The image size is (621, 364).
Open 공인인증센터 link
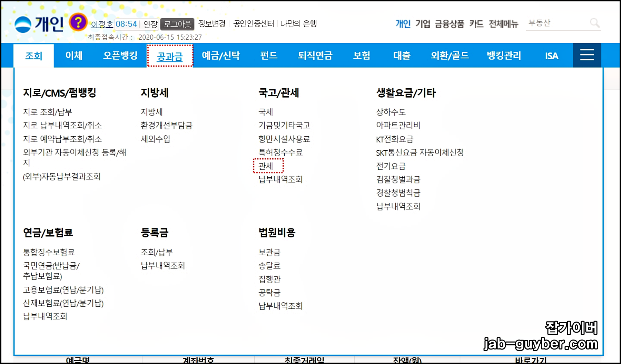[254, 23]
